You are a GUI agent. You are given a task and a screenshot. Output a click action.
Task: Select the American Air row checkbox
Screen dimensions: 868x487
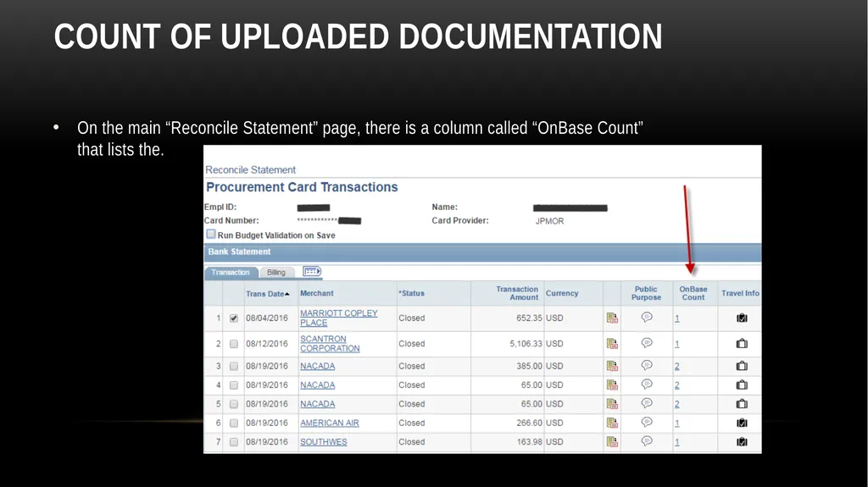coord(234,423)
